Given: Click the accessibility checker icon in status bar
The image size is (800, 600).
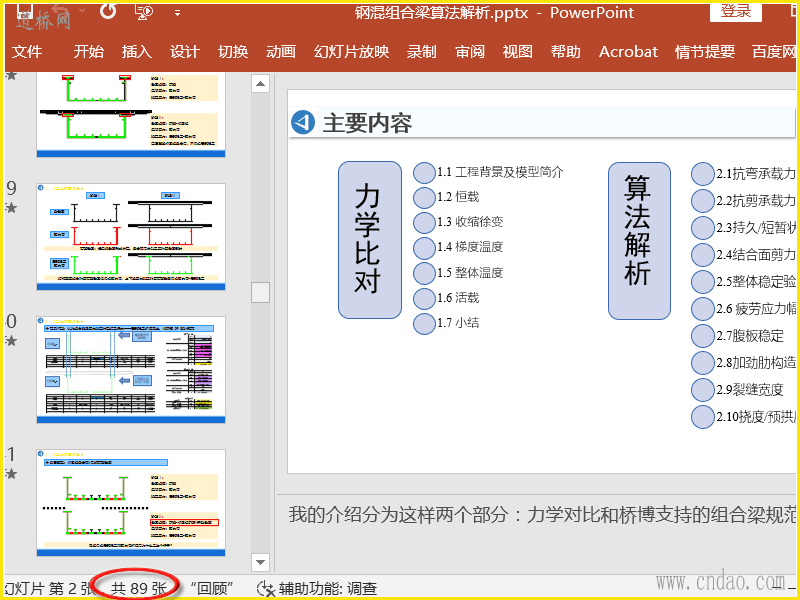Looking at the screenshot, I should (265, 588).
